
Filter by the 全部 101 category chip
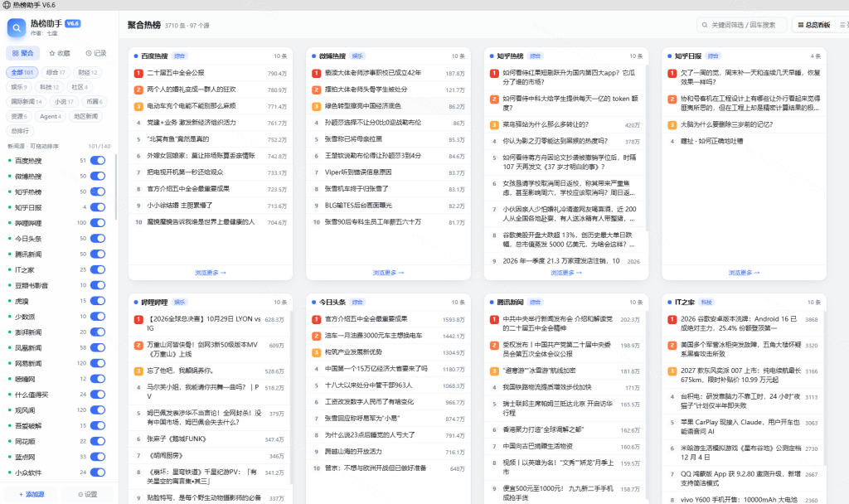[x=22, y=73]
